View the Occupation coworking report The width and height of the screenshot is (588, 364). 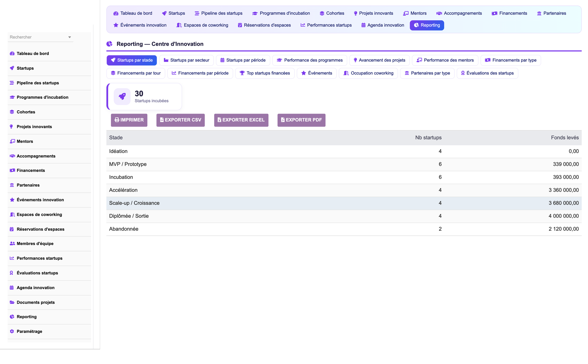pyautogui.click(x=368, y=73)
